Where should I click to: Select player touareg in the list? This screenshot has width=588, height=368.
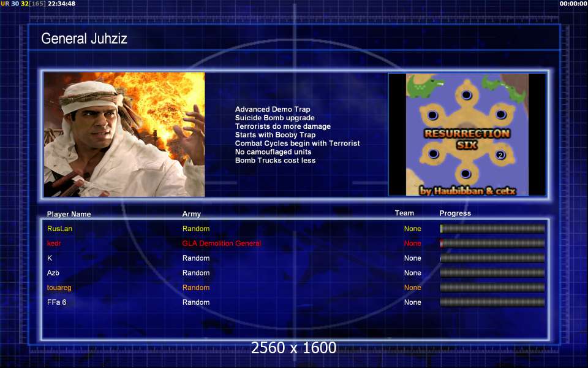[59, 288]
